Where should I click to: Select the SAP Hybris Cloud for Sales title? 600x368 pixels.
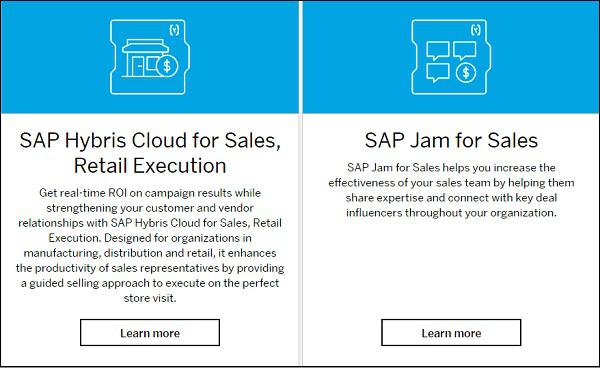click(x=150, y=153)
